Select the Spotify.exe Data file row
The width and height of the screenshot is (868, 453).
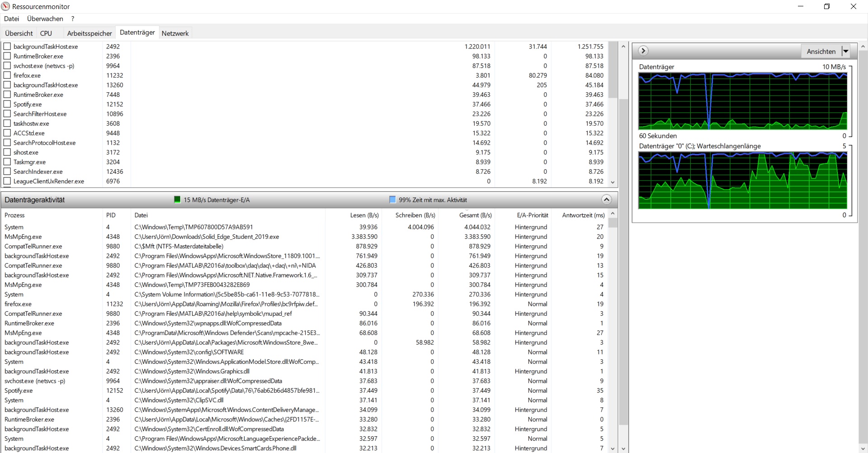tap(304, 391)
